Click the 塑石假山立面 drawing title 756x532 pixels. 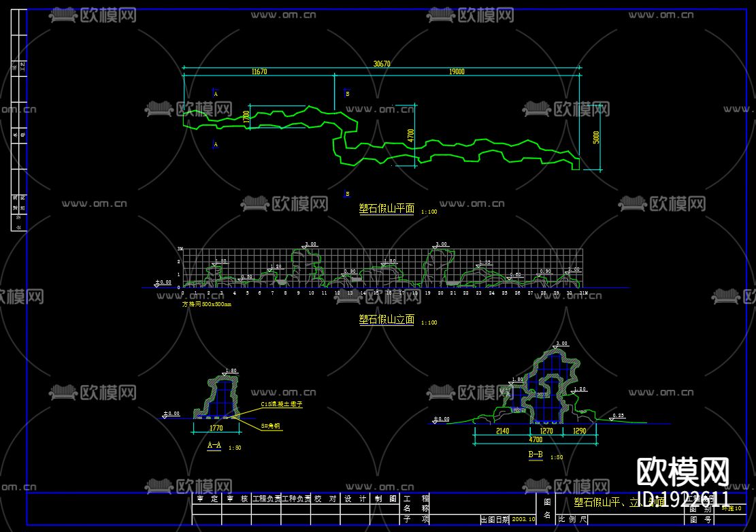coord(387,320)
